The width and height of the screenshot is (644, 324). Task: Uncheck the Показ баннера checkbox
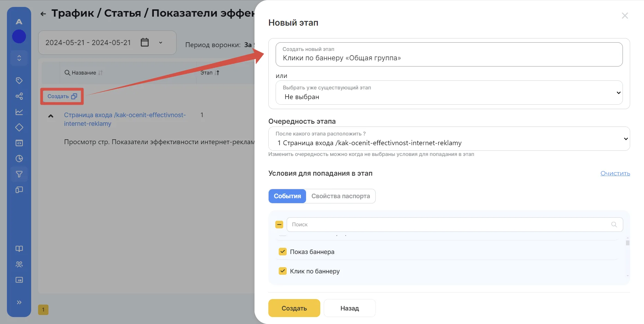pos(283,252)
